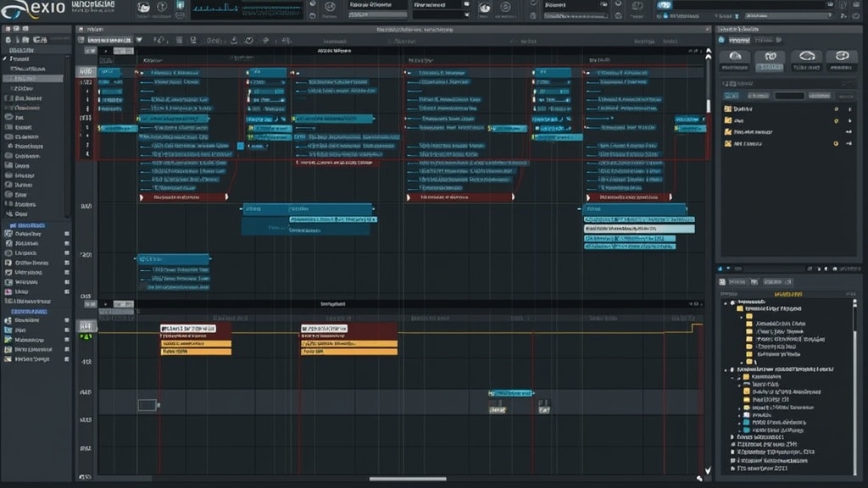Toggle the yellow circle on the first folder row
The image size is (868, 488).
pyautogui.click(x=836, y=109)
